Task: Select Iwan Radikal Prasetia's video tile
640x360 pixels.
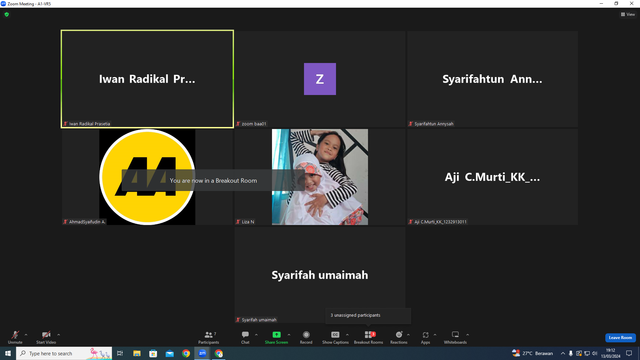Action: coord(147,79)
